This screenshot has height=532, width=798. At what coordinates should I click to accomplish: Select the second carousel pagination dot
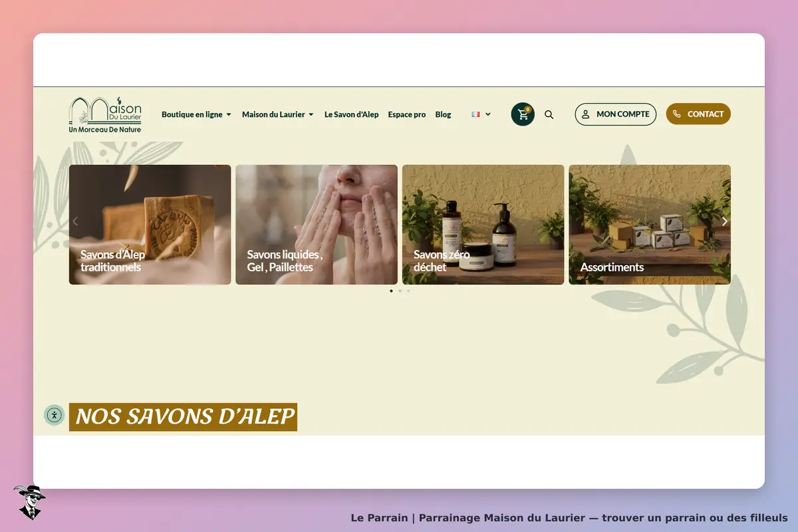(400, 291)
